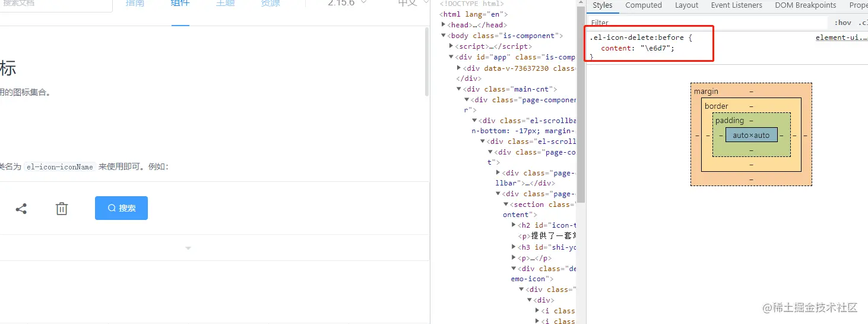Open the 组件 nav tab

pyautogui.click(x=180, y=4)
